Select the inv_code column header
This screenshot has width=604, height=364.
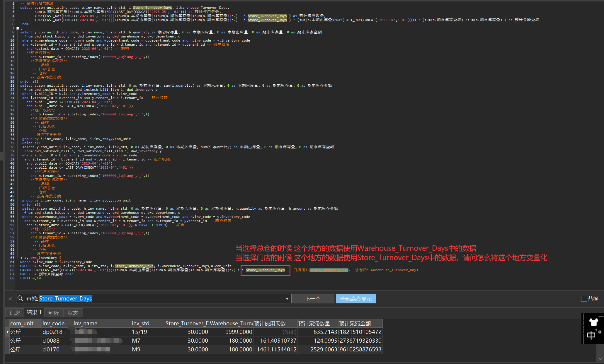pyautogui.click(x=57, y=323)
